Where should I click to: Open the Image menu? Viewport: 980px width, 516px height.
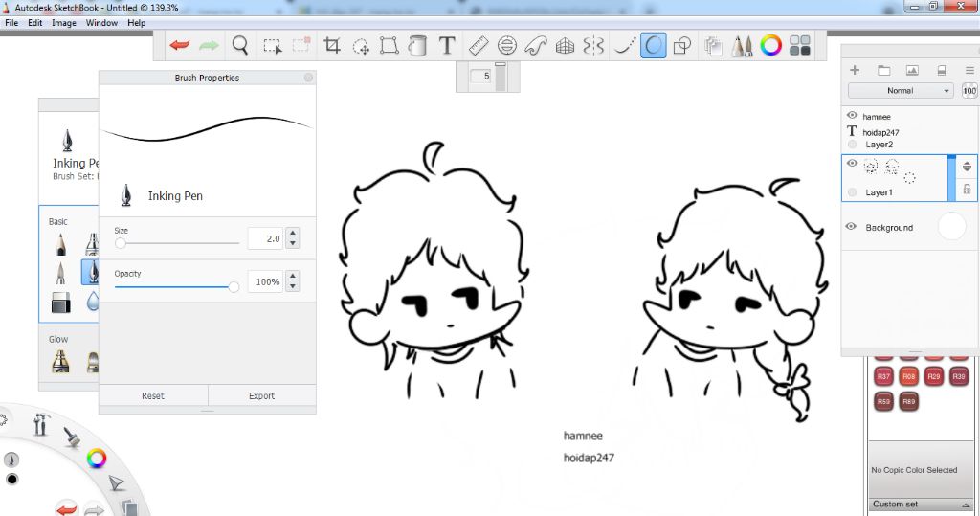coord(64,23)
